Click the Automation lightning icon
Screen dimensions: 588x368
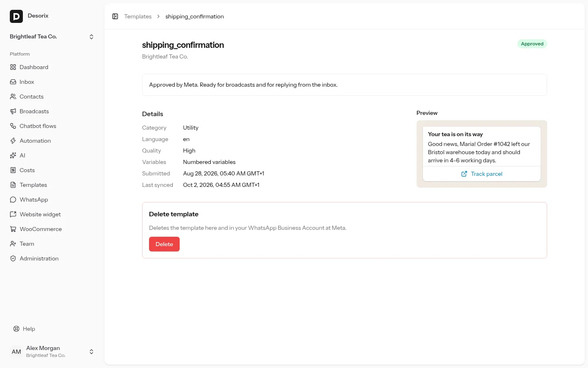(x=13, y=141)
